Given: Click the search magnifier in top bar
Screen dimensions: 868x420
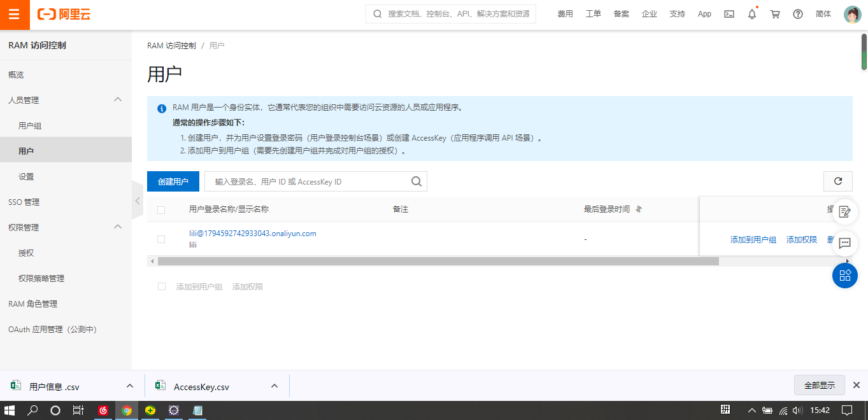Looking at the screenshot, I should pos(377,14).
